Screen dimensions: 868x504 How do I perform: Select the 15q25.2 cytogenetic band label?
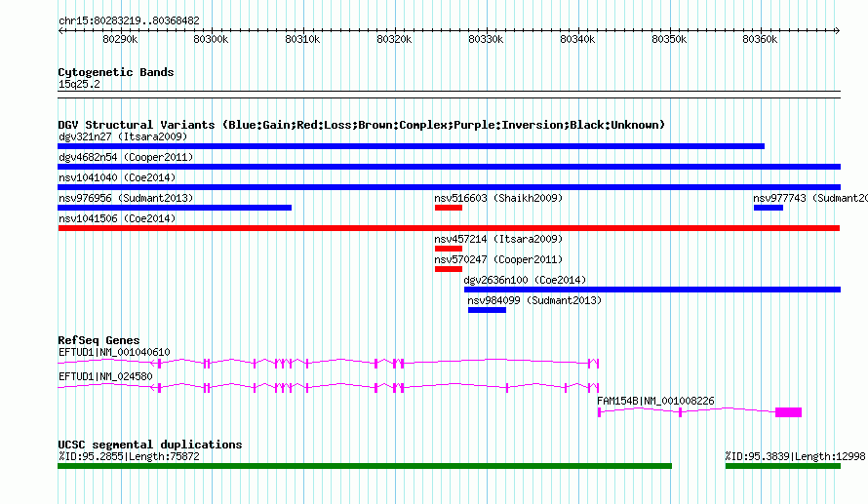coord(79,84)
